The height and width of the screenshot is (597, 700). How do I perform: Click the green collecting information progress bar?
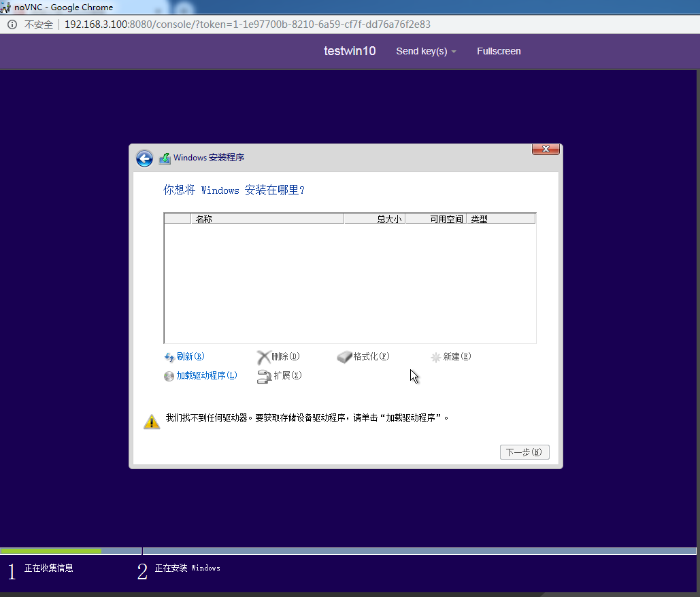(x=51, y=551)
